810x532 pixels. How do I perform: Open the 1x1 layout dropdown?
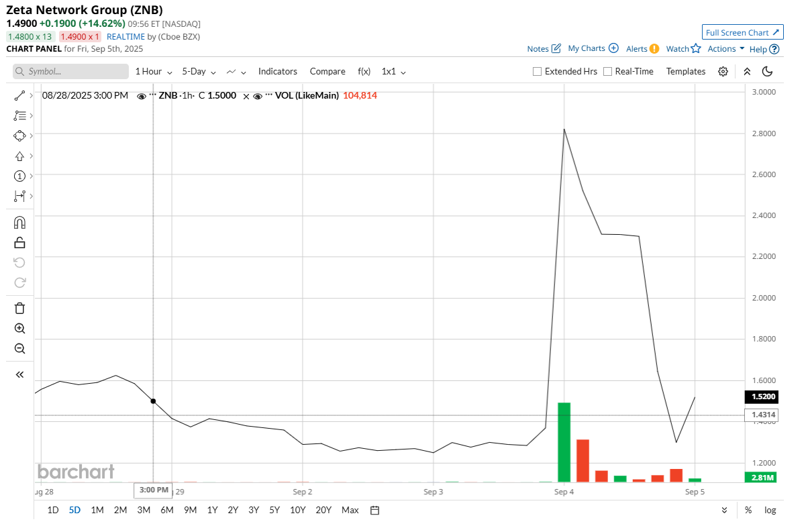click(394, 71)
